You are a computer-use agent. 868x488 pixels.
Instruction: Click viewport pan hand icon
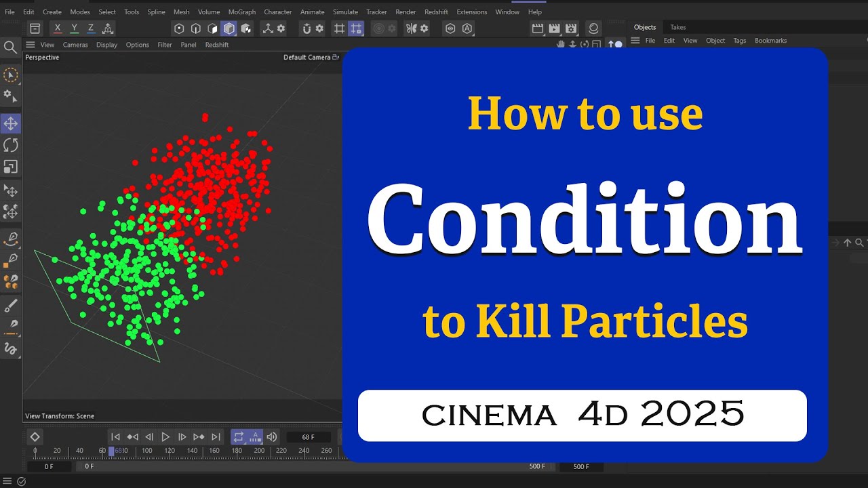point(561,45)
